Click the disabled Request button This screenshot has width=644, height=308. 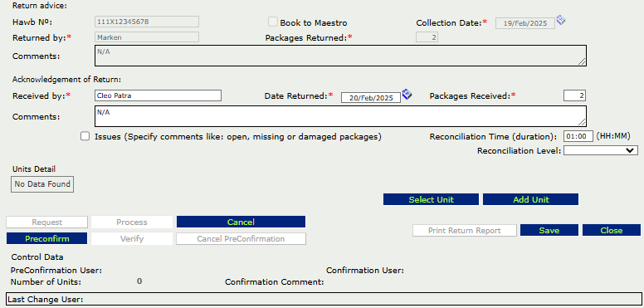[x=46, y=222]
